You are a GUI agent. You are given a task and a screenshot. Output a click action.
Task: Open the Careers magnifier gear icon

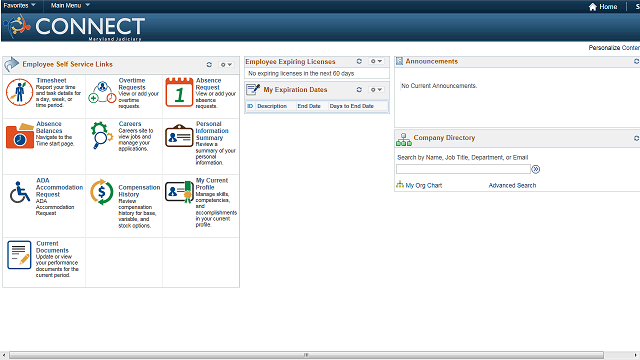[x=102, y=135]
